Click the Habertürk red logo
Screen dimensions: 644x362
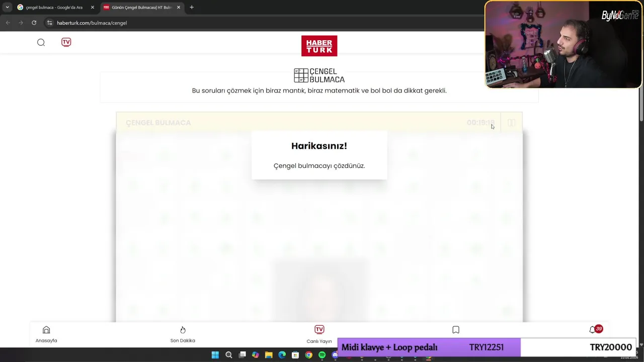(319, 46)
